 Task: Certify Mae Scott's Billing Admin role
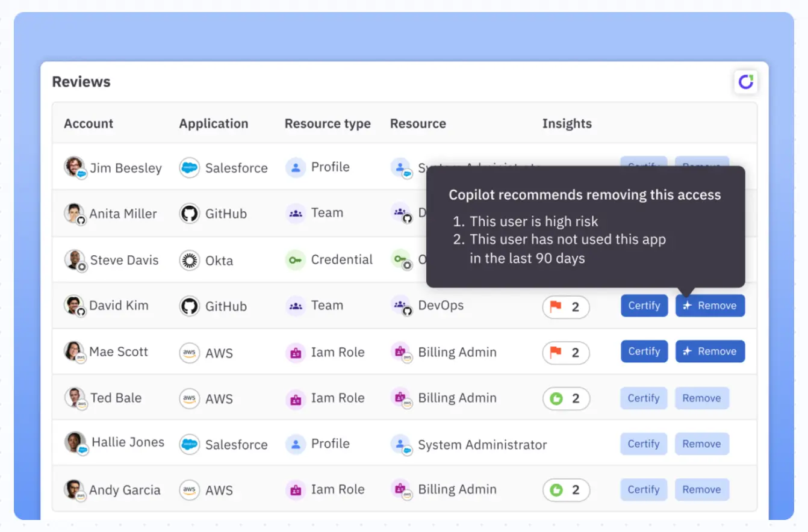tap(644, 351)
